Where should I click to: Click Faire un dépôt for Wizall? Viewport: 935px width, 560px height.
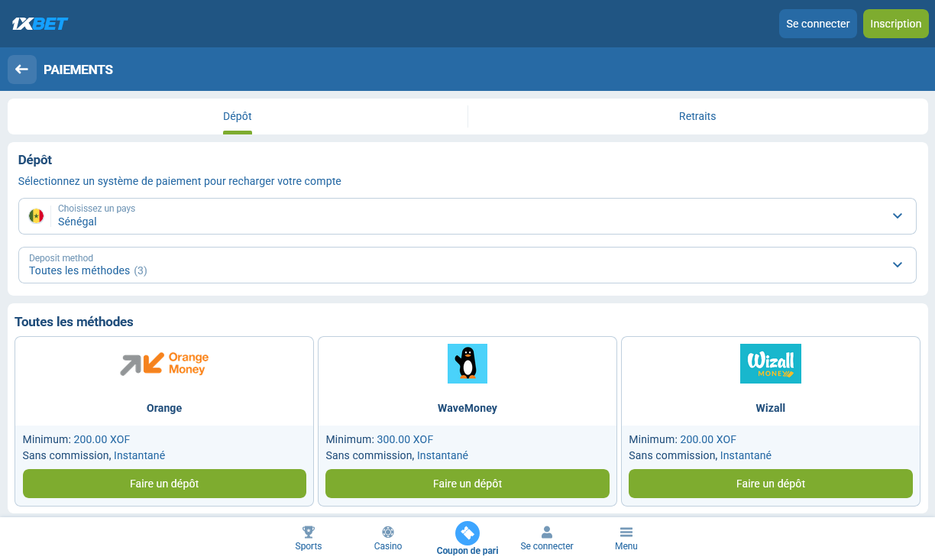tap(771, 484)
